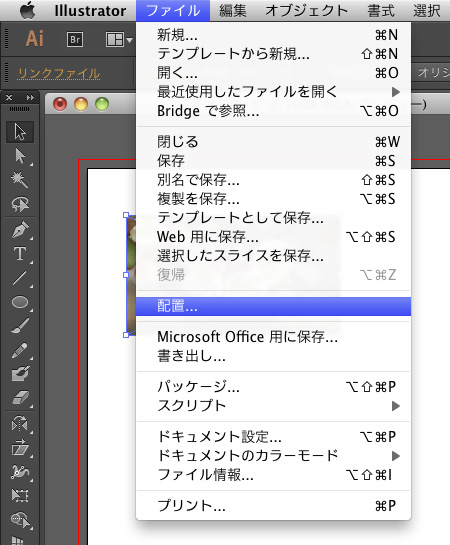Click the Ai application logo

[x=35, y=39]
